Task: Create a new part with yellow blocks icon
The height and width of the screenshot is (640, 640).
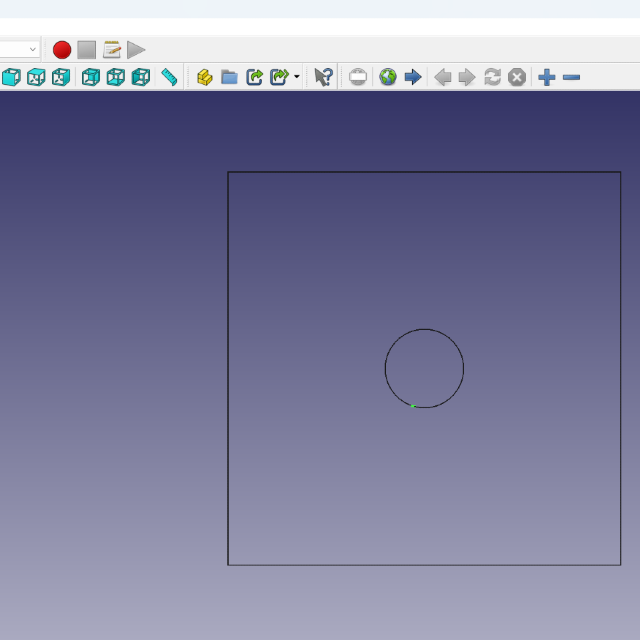Action: coord(205,77)
